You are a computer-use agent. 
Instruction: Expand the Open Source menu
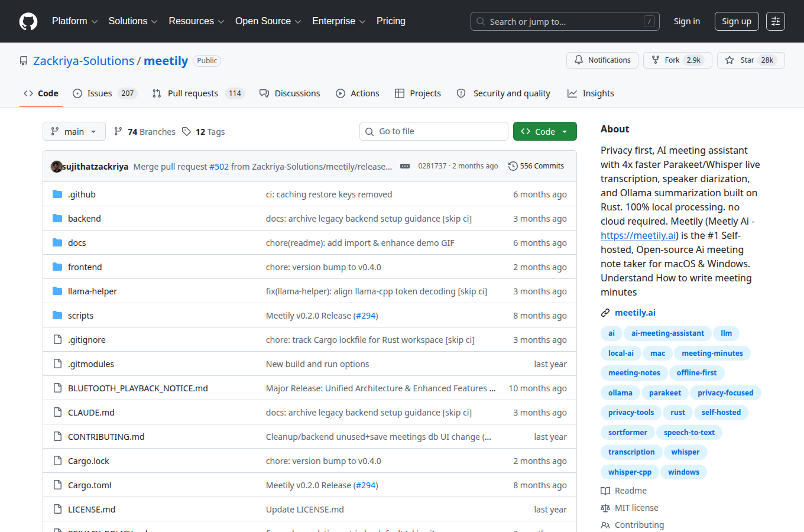point(268,21)
